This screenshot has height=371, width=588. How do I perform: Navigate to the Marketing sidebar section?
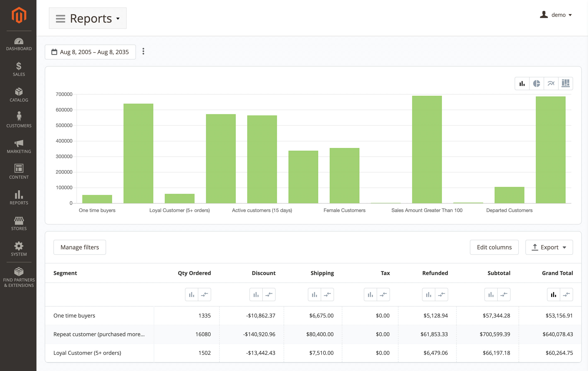(x=19, y=147)
